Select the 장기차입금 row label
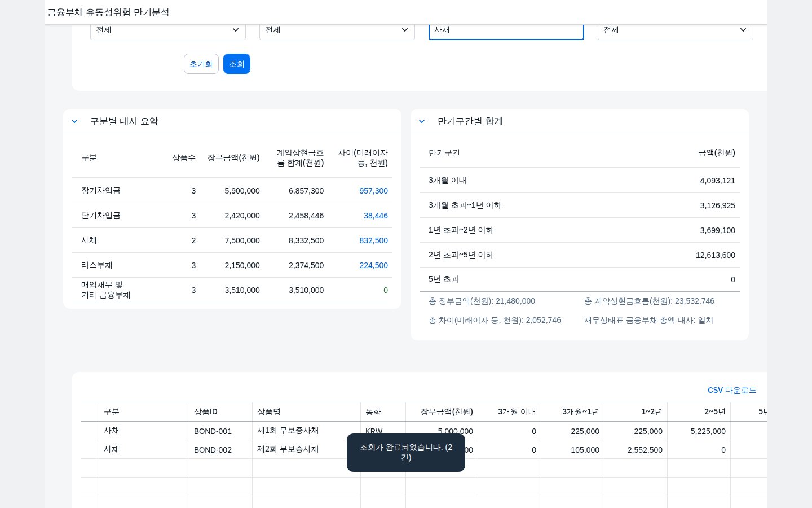This screenshot has width=812, height=508. pos(101,191)
